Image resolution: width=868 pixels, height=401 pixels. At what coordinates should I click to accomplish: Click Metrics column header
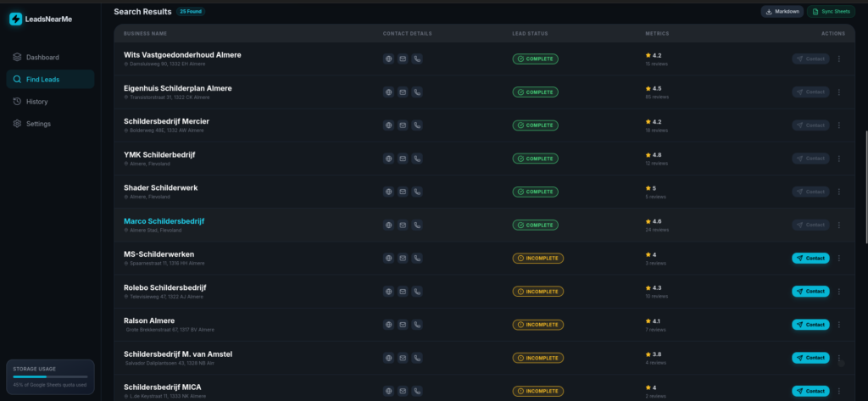[x=657, y=34]
